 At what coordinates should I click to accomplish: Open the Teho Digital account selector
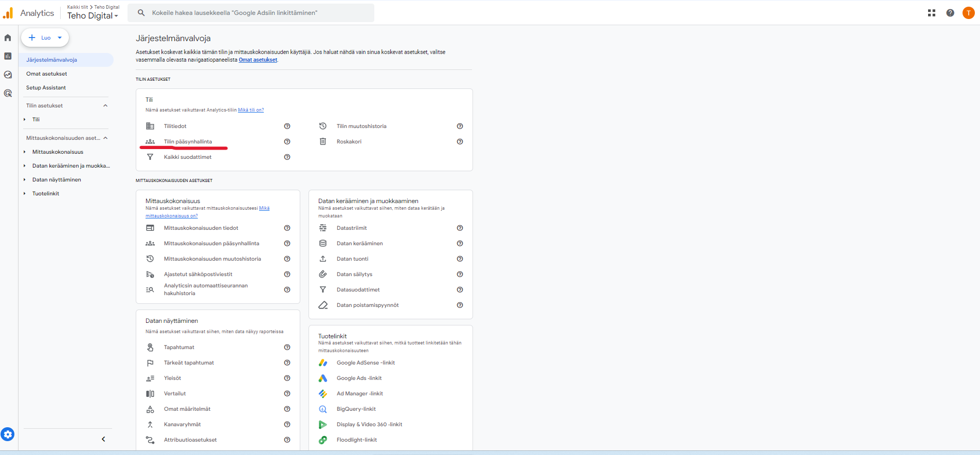point(93,16)
